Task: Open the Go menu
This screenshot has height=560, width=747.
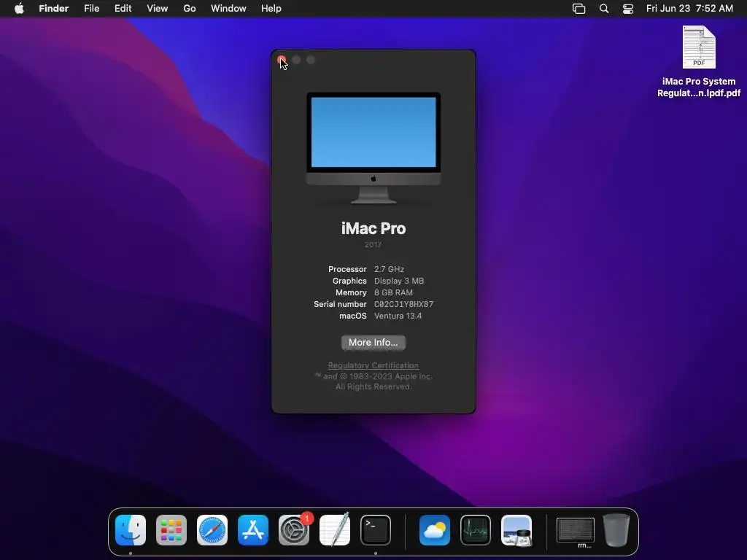Action: click(190, 9)
